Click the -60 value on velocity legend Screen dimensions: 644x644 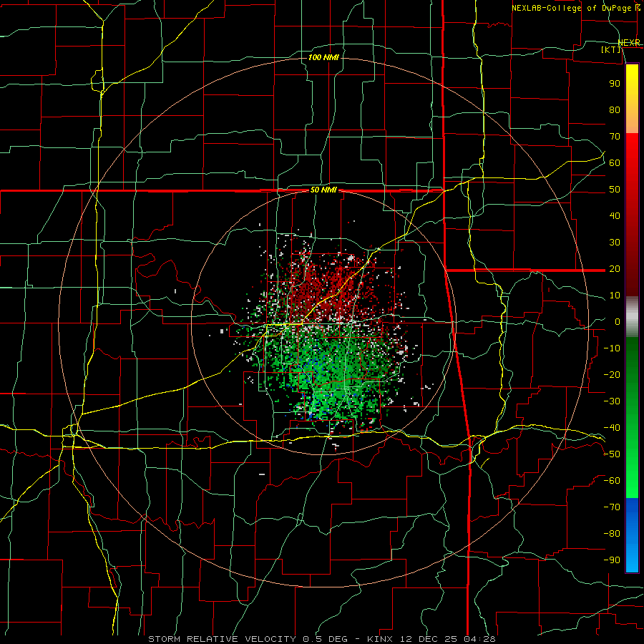point(612,481)
